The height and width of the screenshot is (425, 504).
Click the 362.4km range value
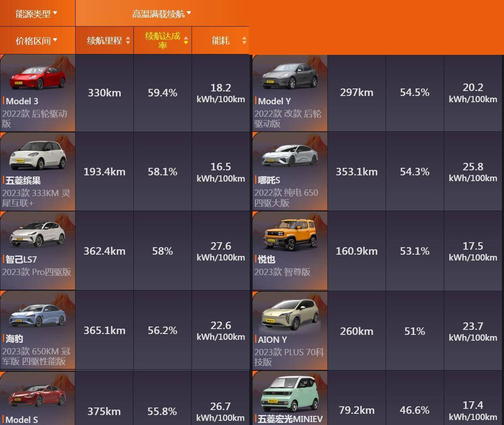(104, 251)
